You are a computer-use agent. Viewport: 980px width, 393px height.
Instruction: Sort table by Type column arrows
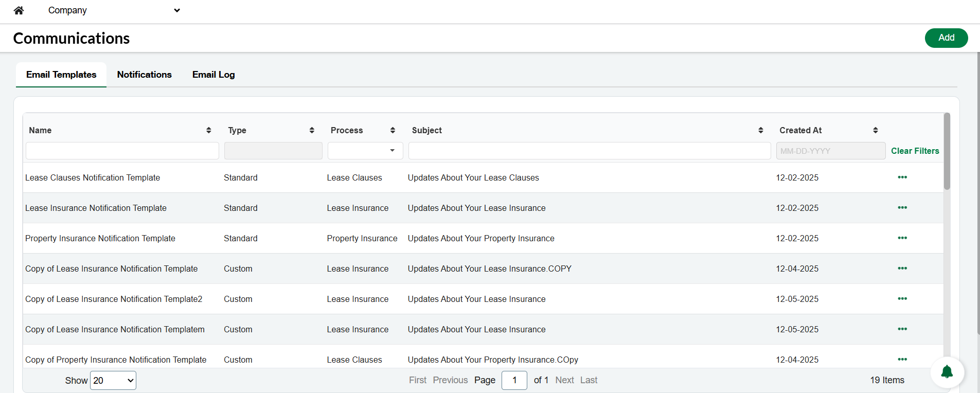(x=312, y=130)
